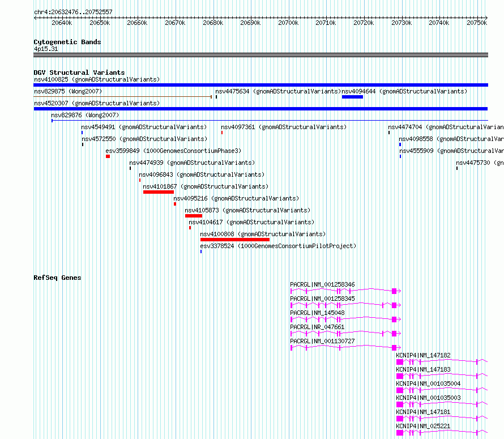Screen dimensions: 504x439
Task: Open the PACRGL|NM_145048 transcript label
Action: (x=317, y=313)
